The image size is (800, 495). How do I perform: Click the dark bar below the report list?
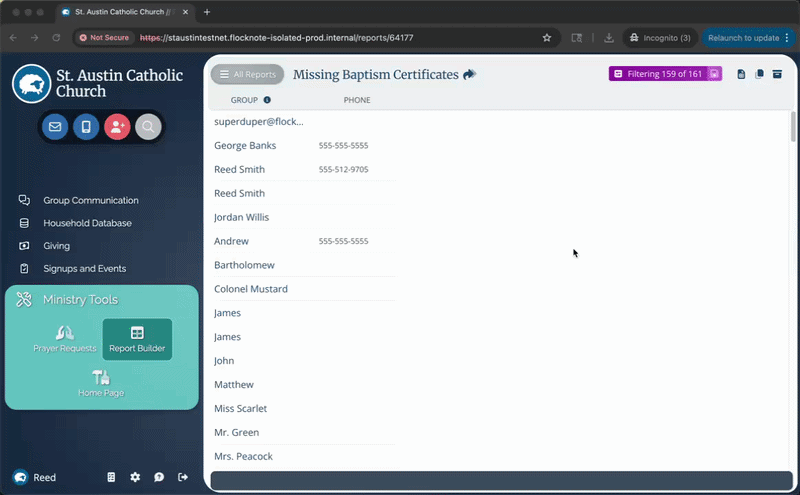pos(501,481)
